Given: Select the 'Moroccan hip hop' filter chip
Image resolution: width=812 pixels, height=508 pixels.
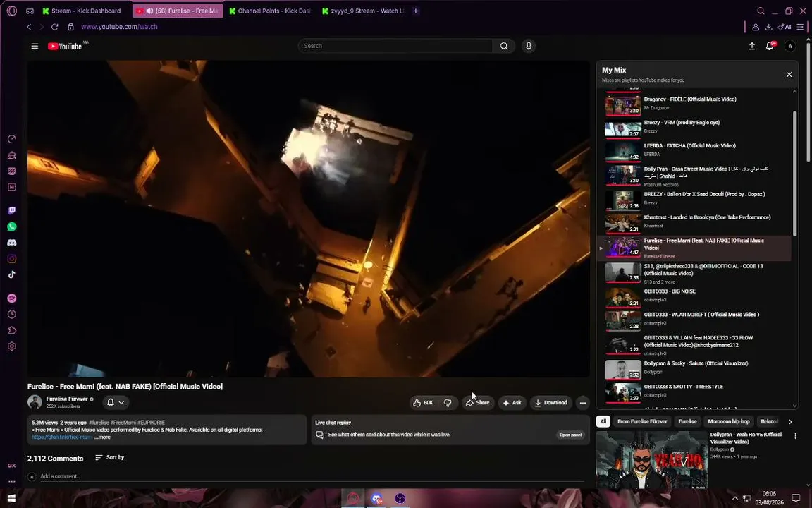Looking at the screenshot, I should tap(729, 421).
